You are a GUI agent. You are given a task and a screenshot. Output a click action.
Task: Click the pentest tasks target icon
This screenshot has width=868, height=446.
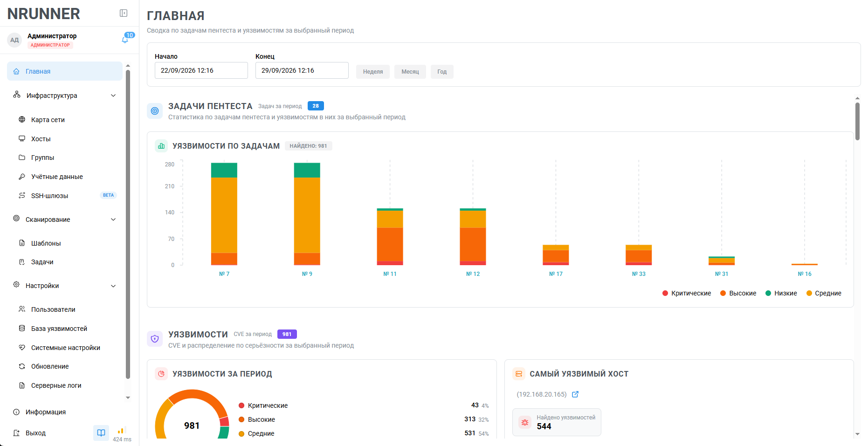[155, 111]
